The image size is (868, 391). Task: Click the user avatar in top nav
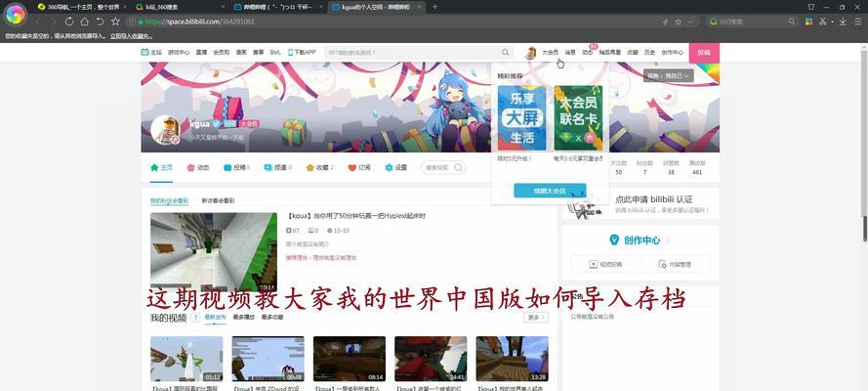pyautogui.click(x=530, y=52)
